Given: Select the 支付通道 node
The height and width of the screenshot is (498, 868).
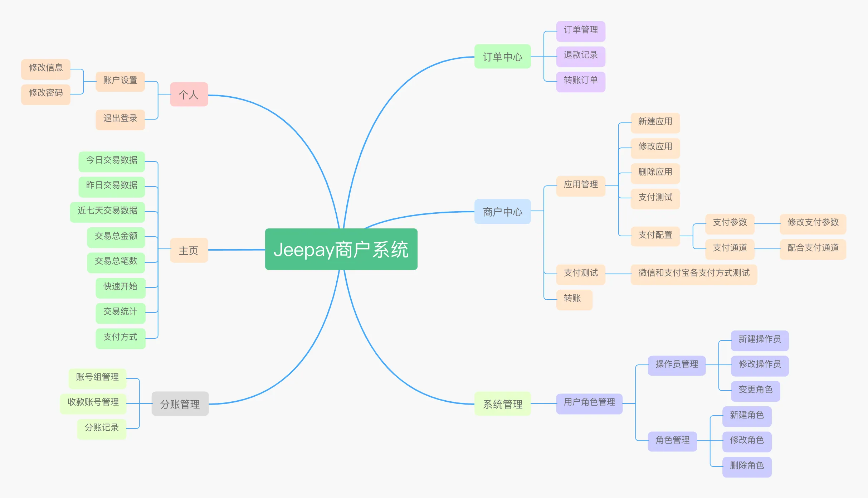Looking at the screenshot, I should (730, 249).
